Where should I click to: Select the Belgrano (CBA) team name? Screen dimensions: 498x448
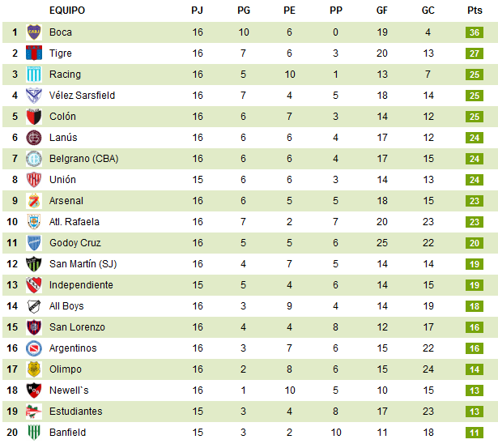click(83, 159)
